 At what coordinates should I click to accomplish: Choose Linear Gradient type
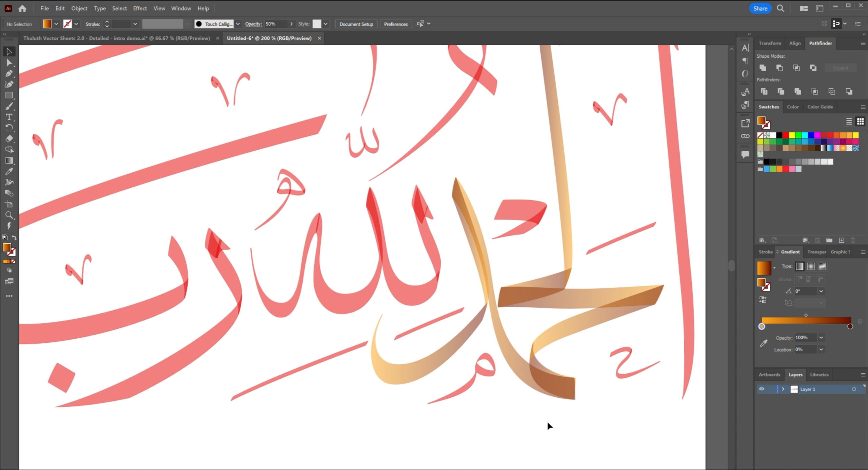(x=800, y=266)
